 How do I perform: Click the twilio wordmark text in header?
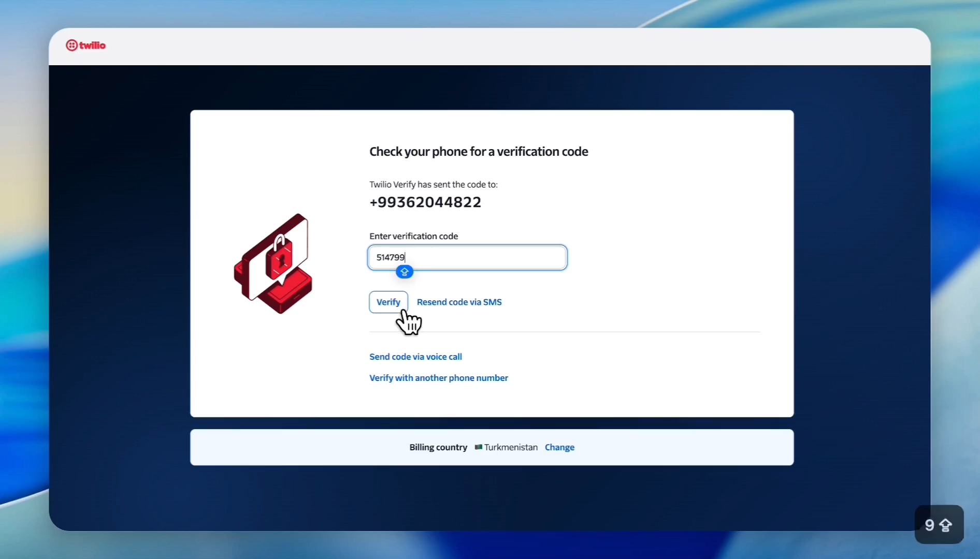[x=93, y=46]
